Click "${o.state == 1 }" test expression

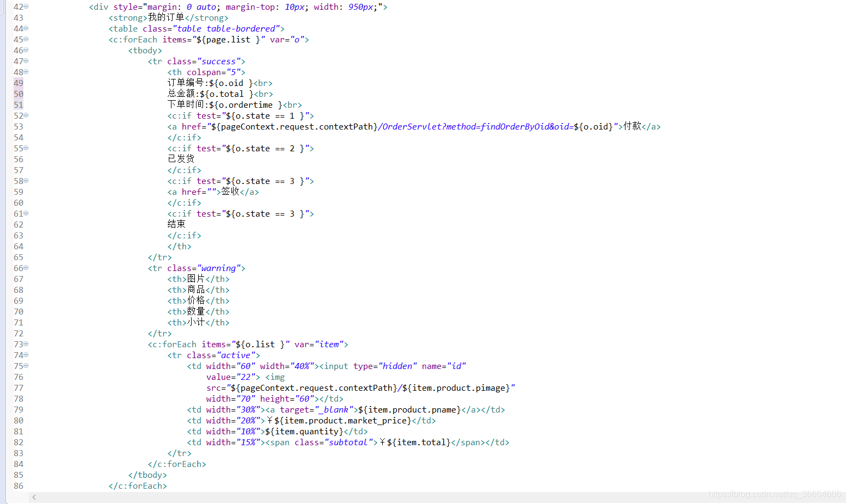[x=265, y=115]
